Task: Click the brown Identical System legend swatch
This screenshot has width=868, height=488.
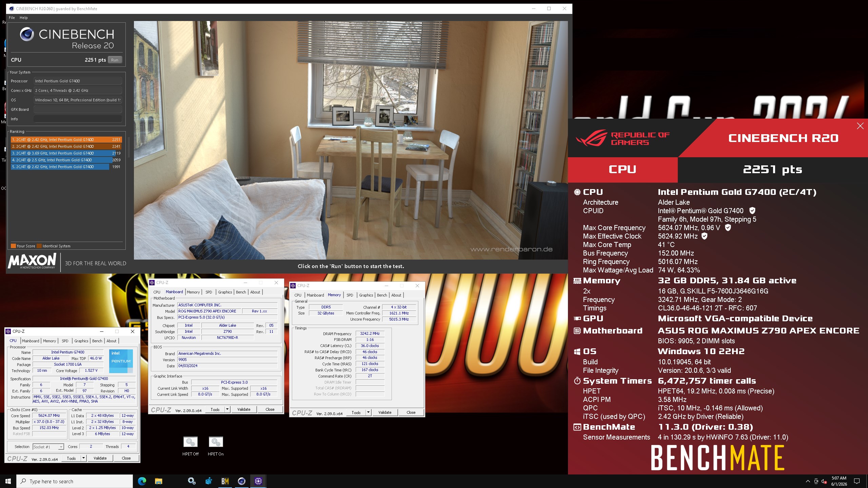Action: [x=39, y=246]
